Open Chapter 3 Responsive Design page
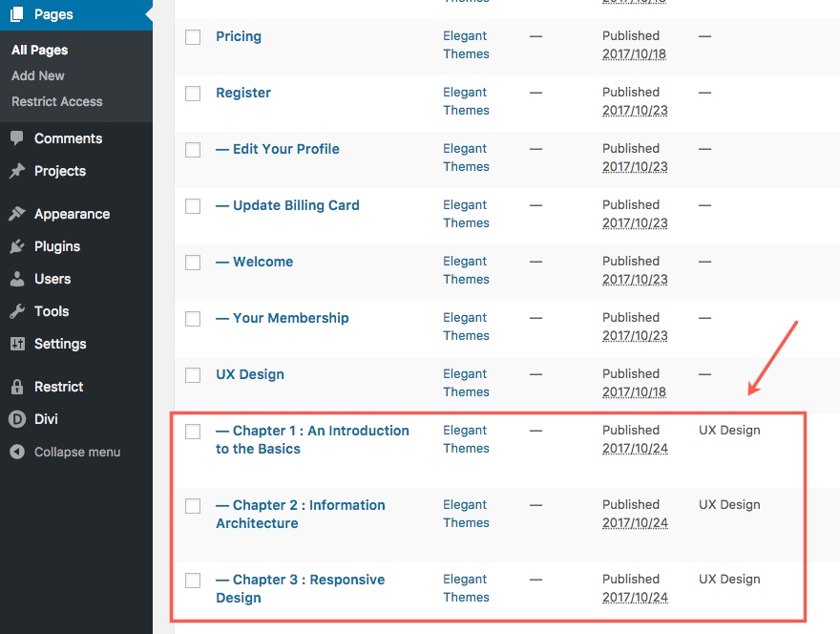This screenshot has width=840, height=634. tap(301, 588)
